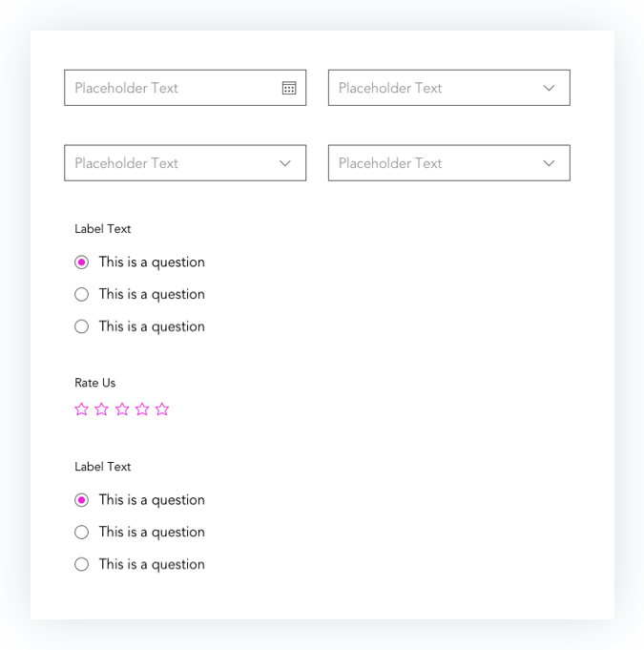Click "This is a question" text beside the upper selected radio
The height and width of the screenshot is (650, 644).
click(152, 262)
